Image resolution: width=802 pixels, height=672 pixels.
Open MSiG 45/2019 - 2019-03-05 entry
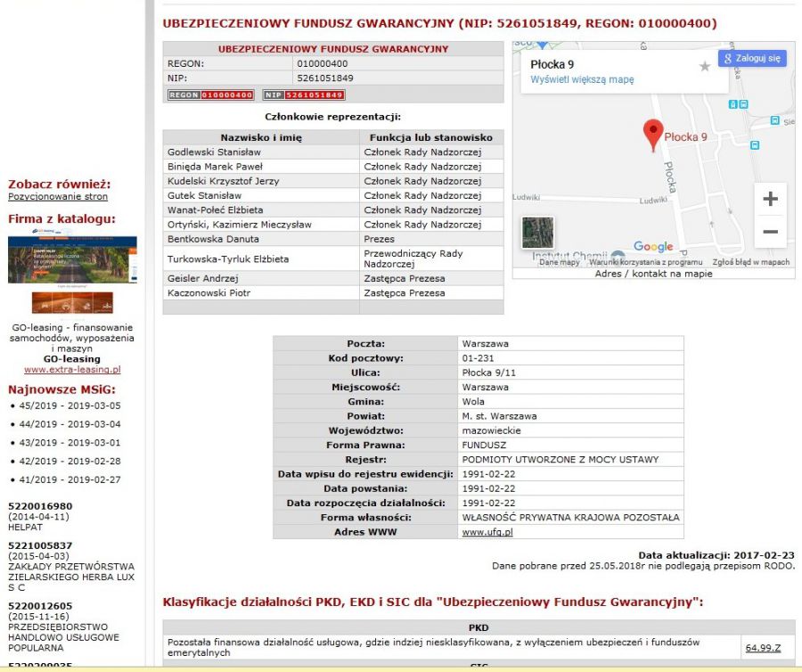pos(70,406)
